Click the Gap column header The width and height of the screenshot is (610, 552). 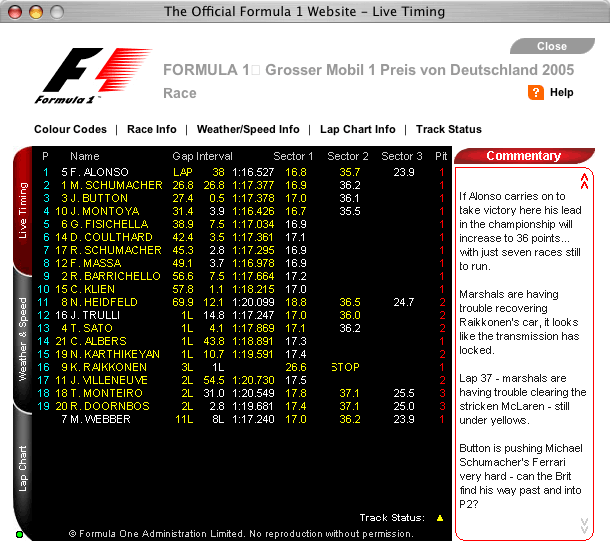pos(183,156)
